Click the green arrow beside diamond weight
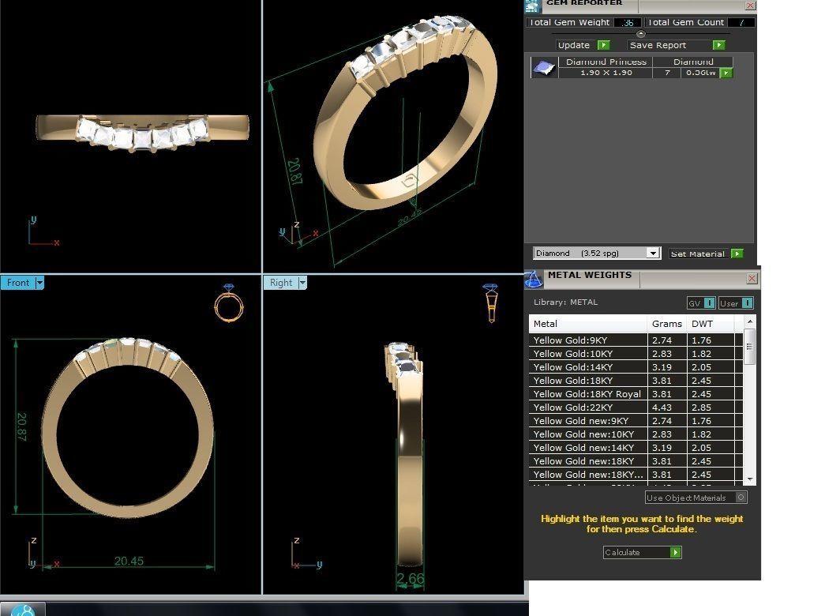Screen dimensions: 840x616 pyautogui.click(x=726, y=73)
